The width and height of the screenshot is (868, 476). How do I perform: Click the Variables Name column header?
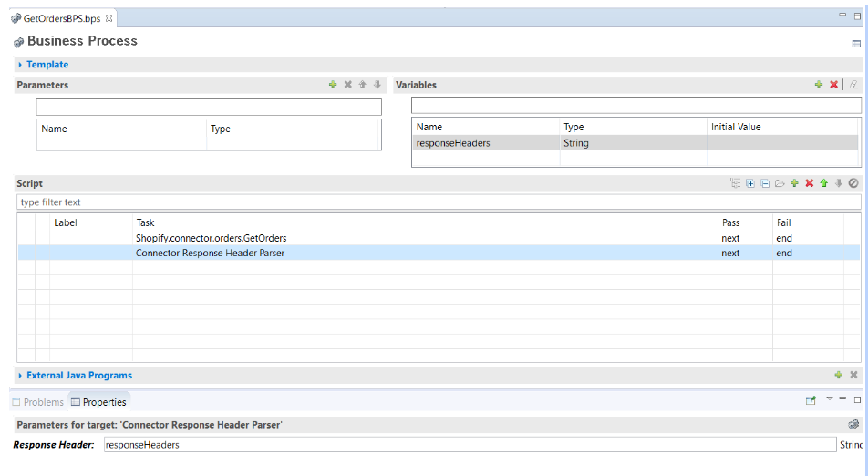point(429,127)
